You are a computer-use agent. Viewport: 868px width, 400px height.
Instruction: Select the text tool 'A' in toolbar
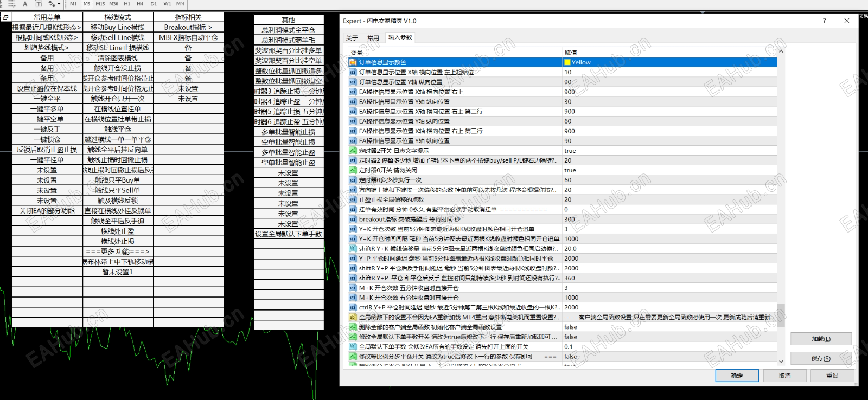tap(25, 4)
